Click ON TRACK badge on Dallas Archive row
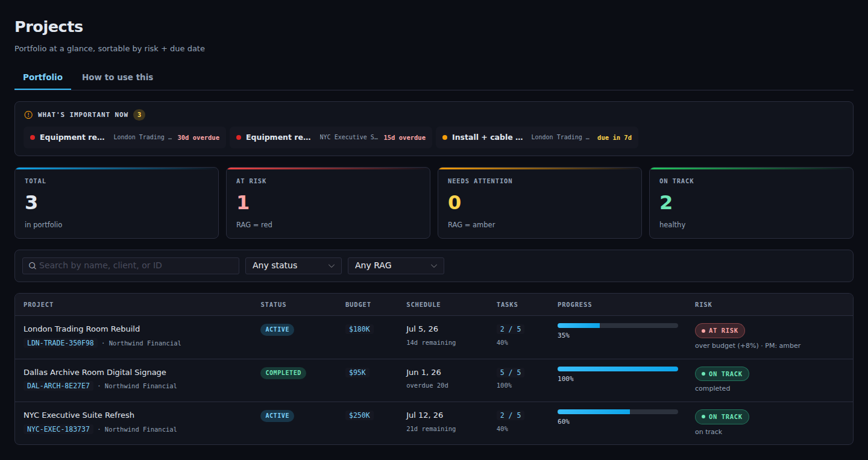868x460 pixels. (x=722, y=374)
